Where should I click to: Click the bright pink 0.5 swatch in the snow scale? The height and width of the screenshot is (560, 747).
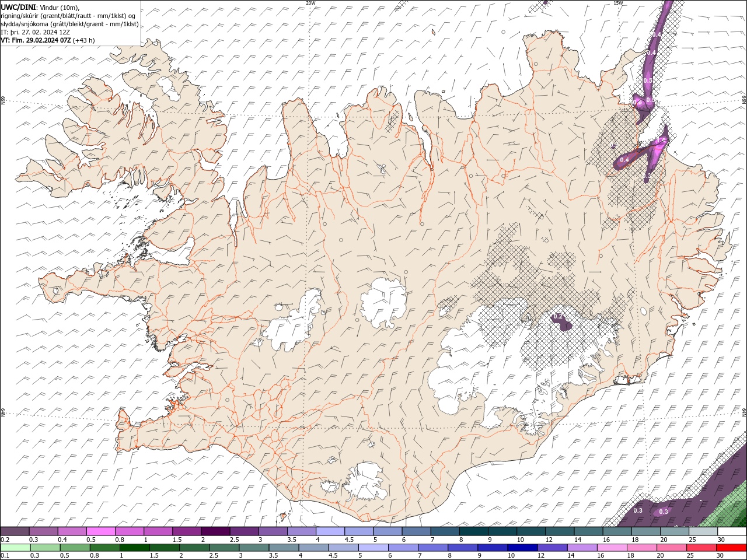pos(100,531)
